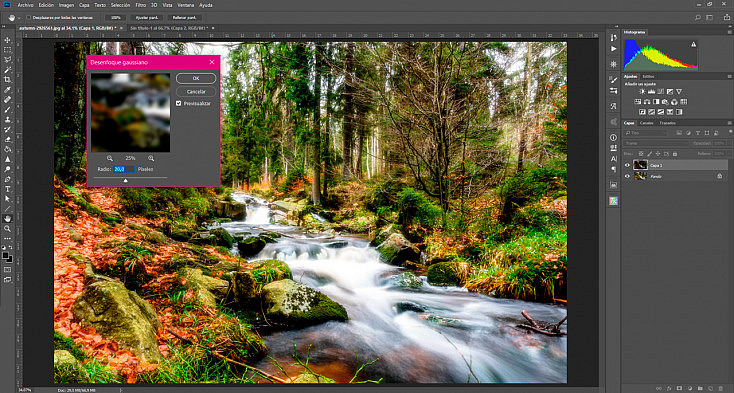
Task: Open the Filtro menu
Action: coord(140,5)
